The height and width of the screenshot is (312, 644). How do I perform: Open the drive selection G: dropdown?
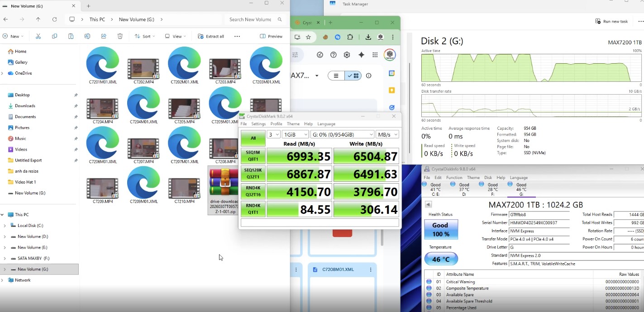coord(342,135)
